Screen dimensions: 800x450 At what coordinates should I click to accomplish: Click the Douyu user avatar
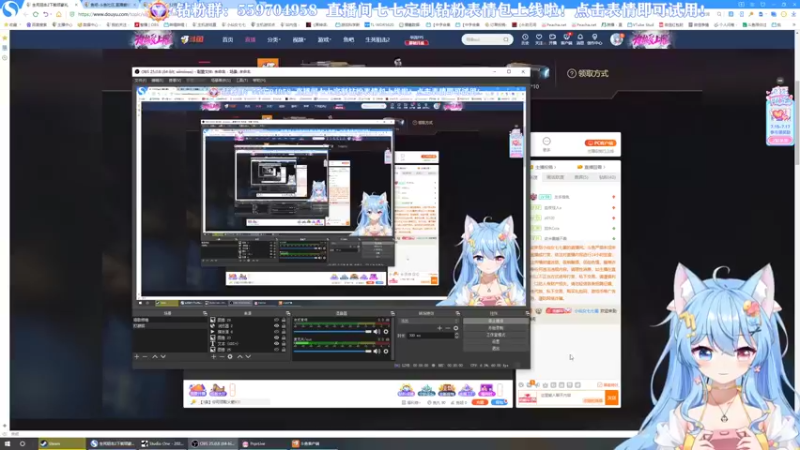pyautogui.click(x=616, y=39)
